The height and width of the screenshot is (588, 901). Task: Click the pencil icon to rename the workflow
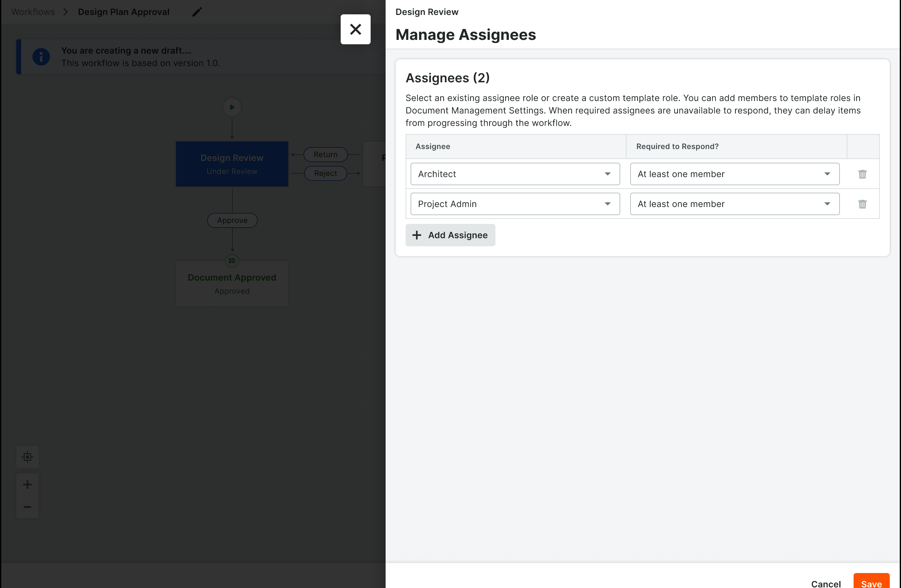(x=197, y=12)
